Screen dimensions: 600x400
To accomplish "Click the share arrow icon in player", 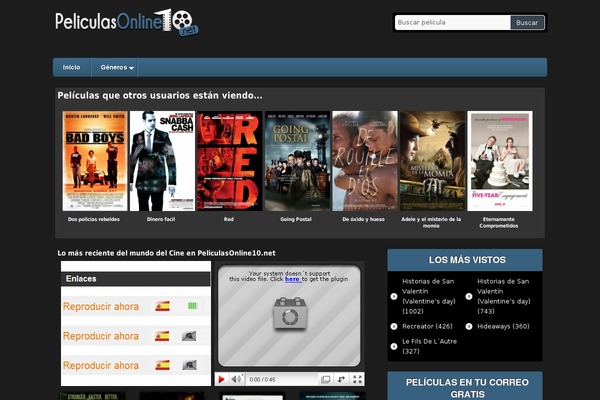I will click(341, 379).
